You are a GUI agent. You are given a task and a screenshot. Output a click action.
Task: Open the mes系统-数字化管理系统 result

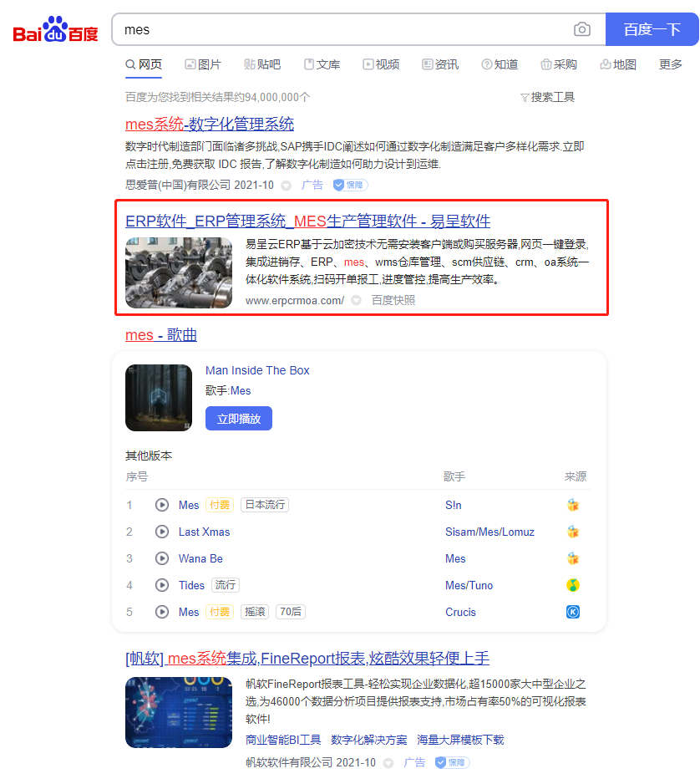point(210,124)
